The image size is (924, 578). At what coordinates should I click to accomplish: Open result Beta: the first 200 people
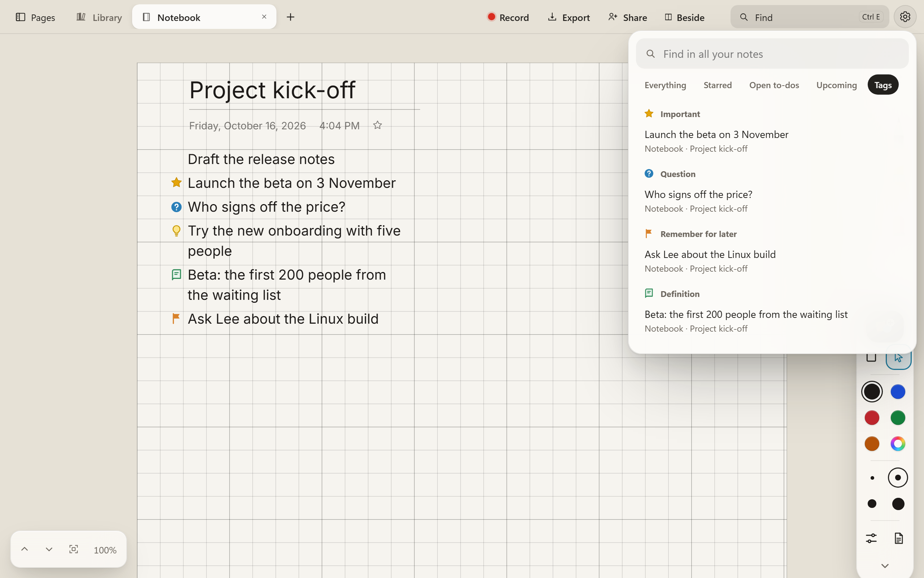point(772,321)
